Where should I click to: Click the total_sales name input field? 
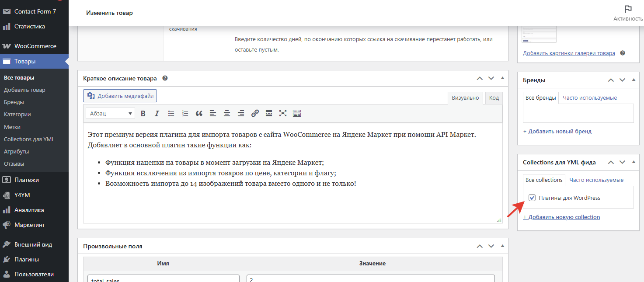(x=164, y=279)
